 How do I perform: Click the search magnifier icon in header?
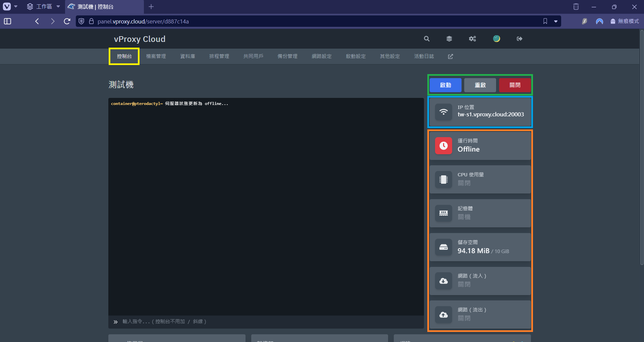click(x=427, y=39)
